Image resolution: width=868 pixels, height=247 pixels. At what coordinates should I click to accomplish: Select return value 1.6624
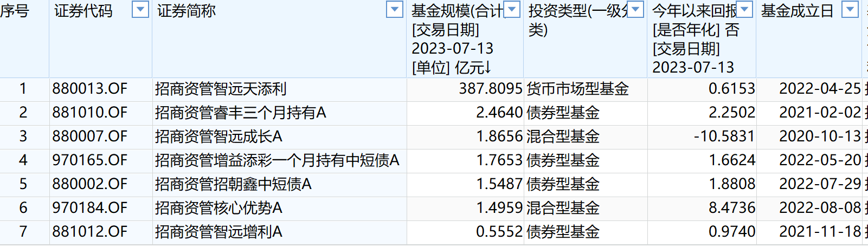click(732, 160)
